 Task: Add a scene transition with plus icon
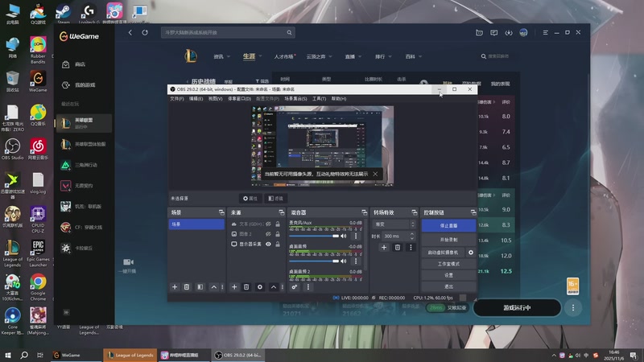[x=384, y=248]
